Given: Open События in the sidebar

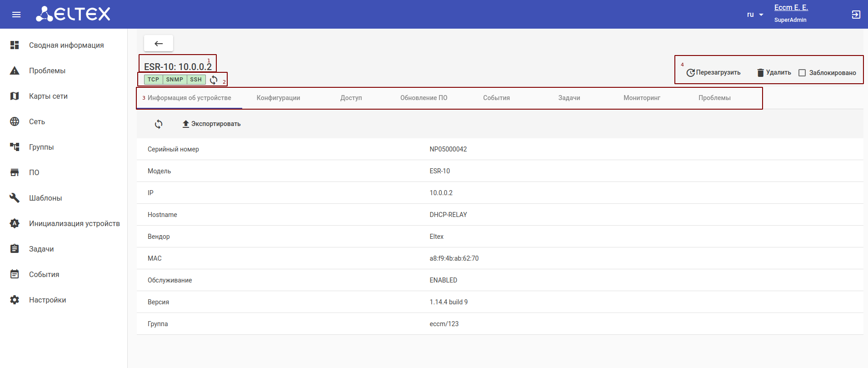Looking at the screenshot, I should click(44, 274).
